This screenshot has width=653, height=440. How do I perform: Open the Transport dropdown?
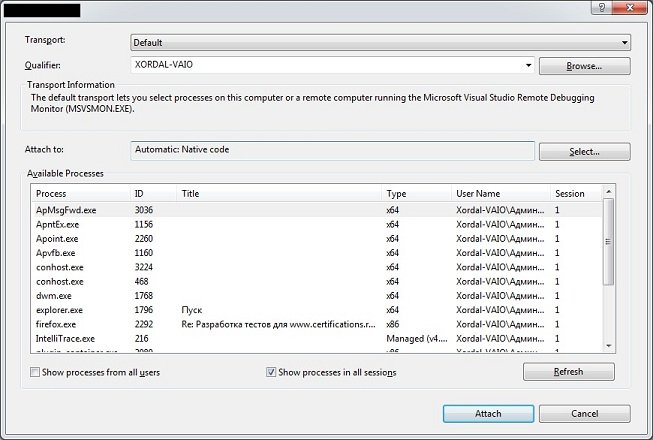click(x=380, y=43)
